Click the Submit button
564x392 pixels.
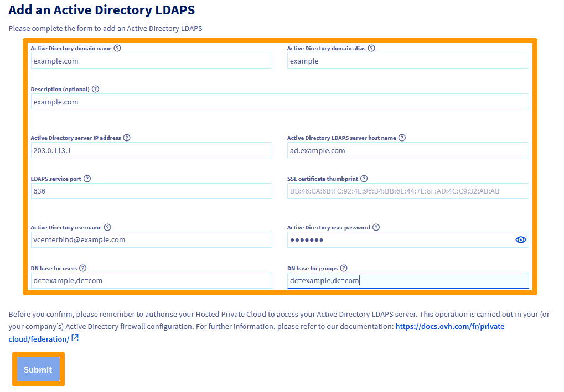click(38, 369)
